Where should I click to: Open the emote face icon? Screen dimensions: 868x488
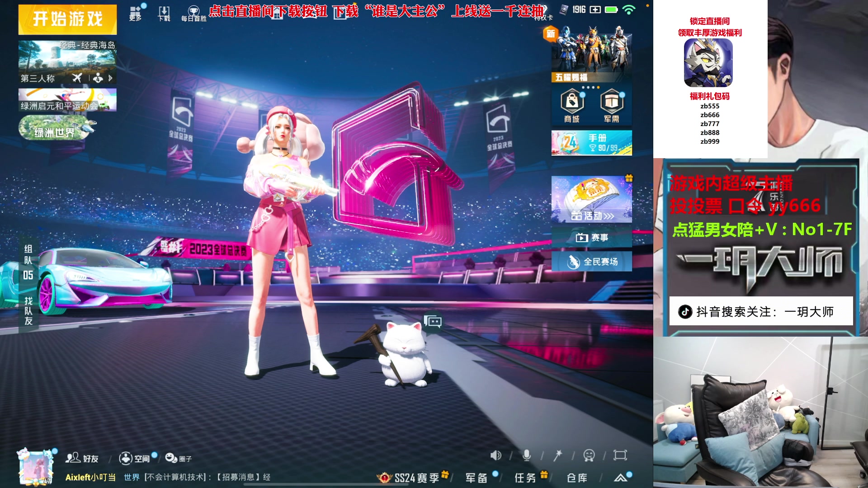tap(589, 455)
